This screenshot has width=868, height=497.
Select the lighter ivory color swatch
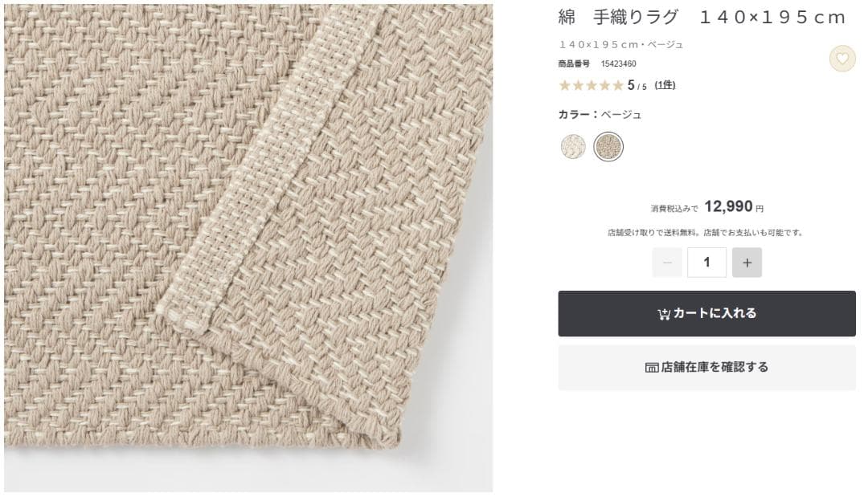tap(571, 146)
